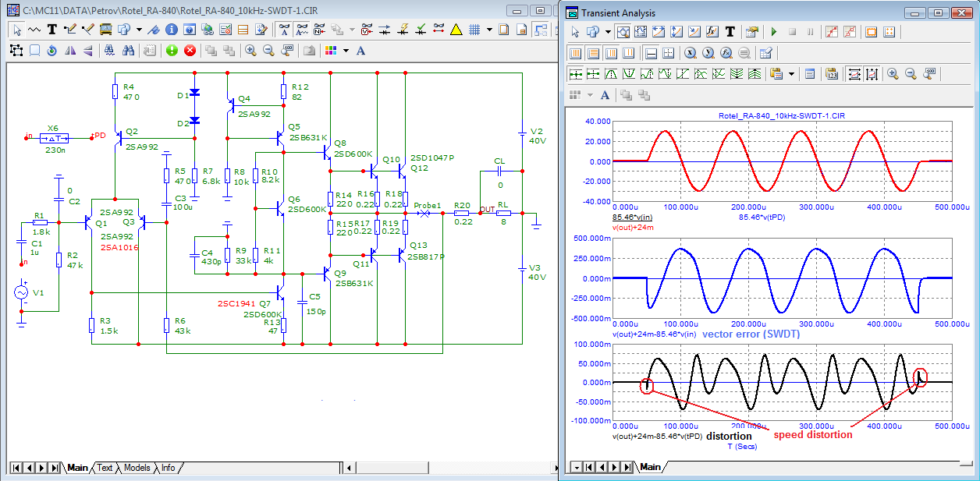Click the Pause analysis button
This screenshot has width=980, height=481.
810,32
